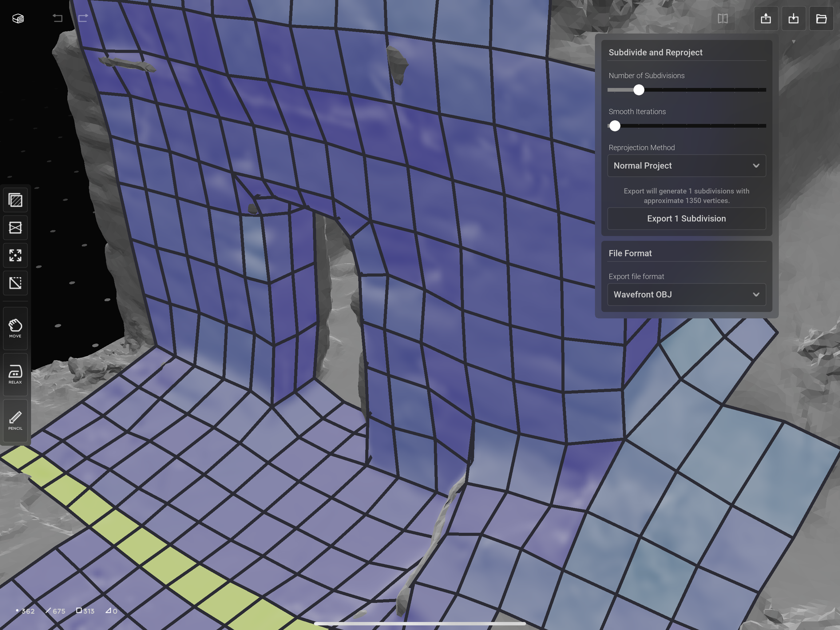Tap the iPad home indicator bar
Image resolution: width=840 pixels, height=630 pixels.
[420, 624]
